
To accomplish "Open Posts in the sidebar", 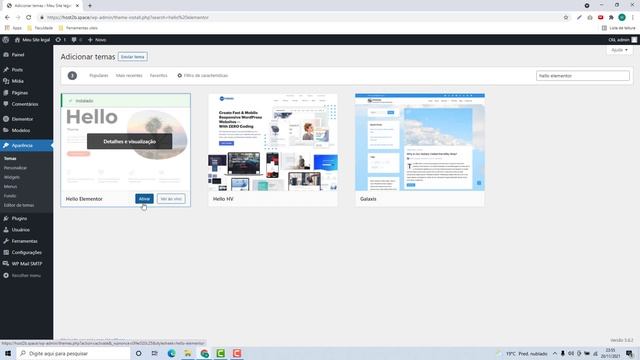I will point(17,70).
